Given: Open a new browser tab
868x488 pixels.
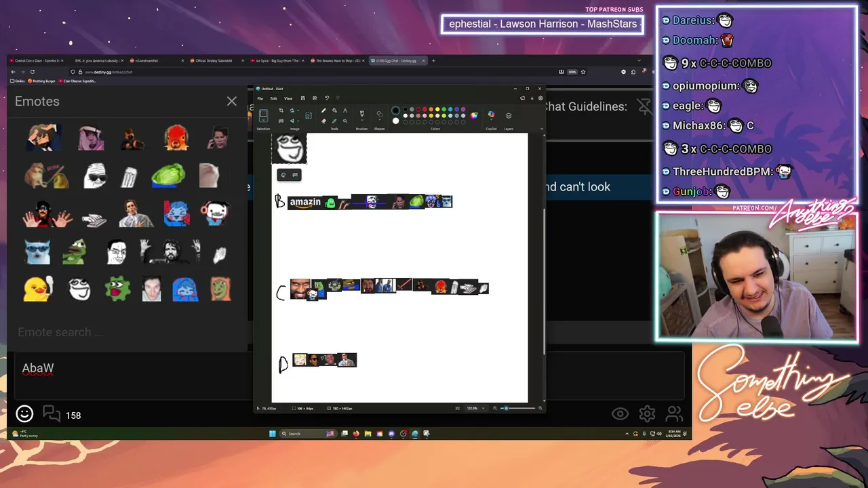Looking at the screenshot, I should [x=434, y=60].
